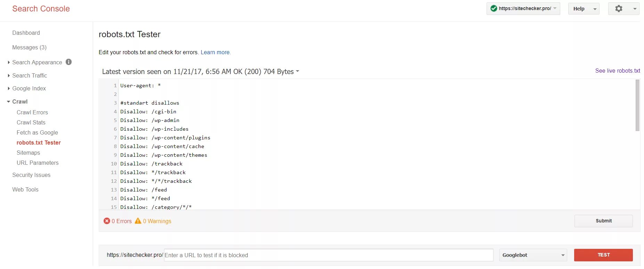644x269 pixels.
Task: Click the '#standart disallows' comment line
Action: 150,103
